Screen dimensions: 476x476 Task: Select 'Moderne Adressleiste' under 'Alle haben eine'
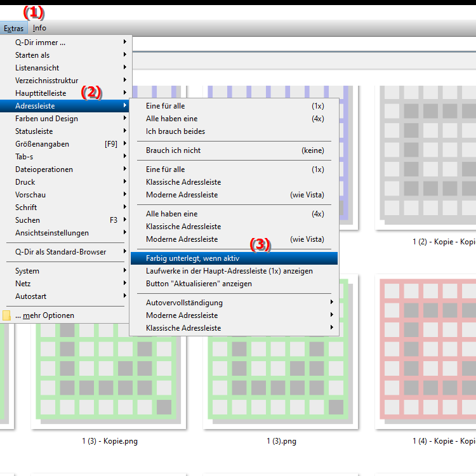(x=234, y=239)
